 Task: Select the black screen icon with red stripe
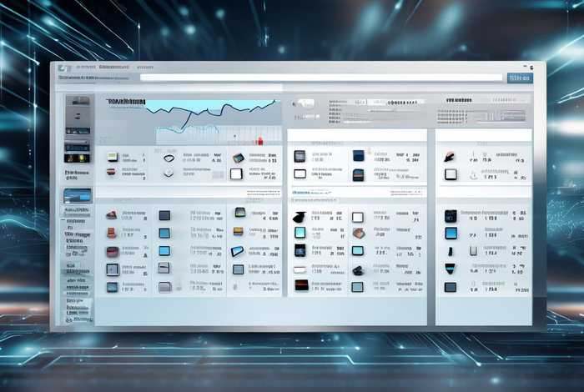[300, 285]
